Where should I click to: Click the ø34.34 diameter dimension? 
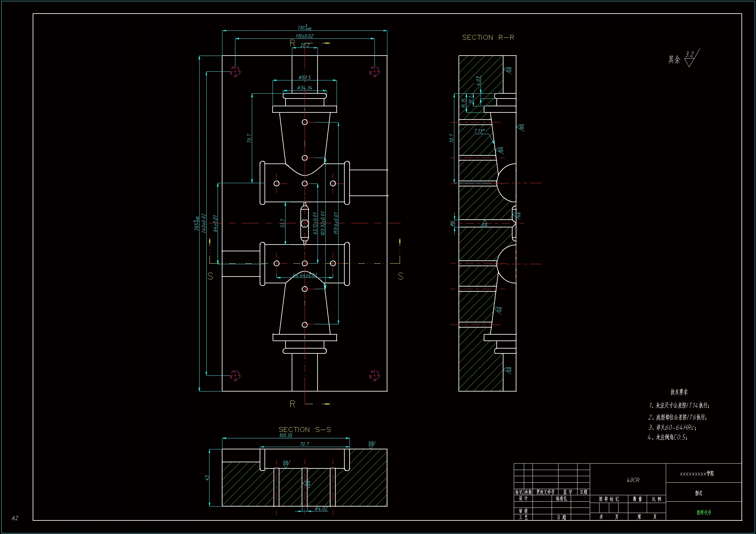305,88
